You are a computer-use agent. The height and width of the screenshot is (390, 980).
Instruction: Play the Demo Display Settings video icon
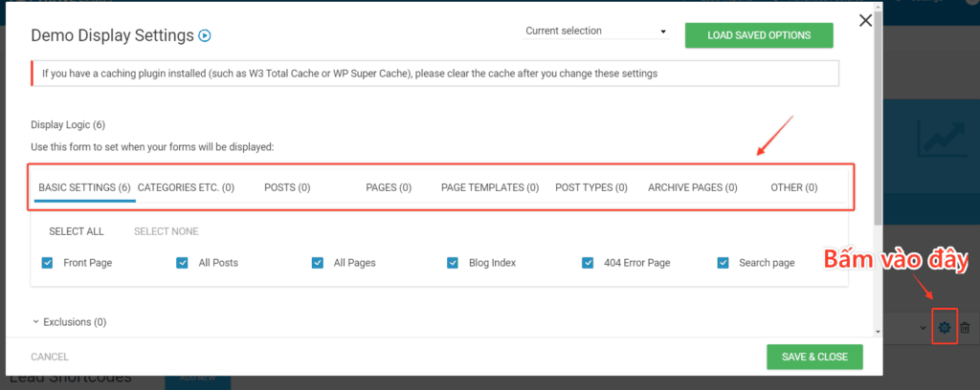coord(205,35)
